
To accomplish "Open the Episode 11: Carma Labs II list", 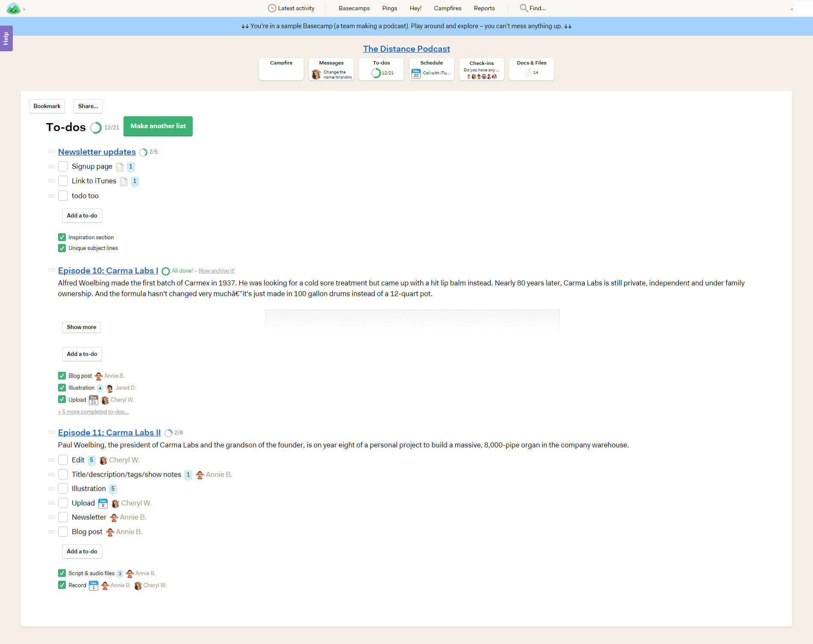I will click(109, 432).
